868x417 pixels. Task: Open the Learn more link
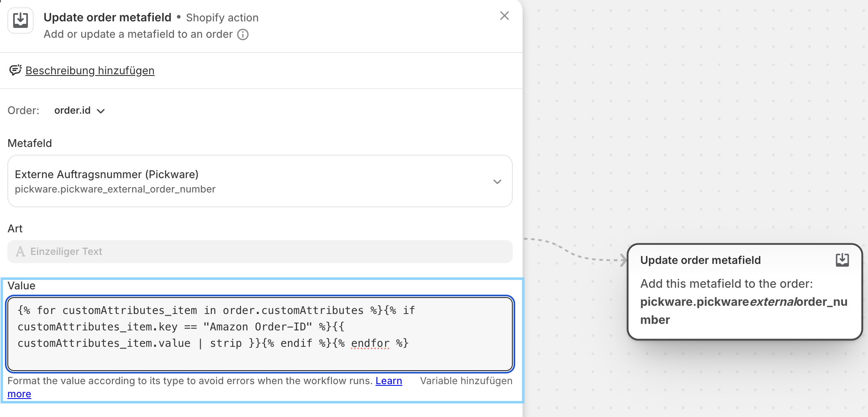(x=388, y=381)
